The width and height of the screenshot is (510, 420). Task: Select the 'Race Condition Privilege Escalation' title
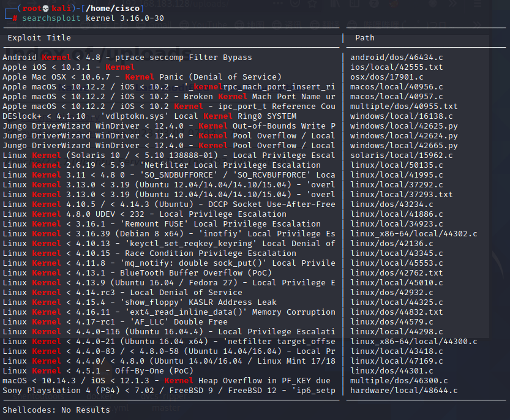click(149, 253)
